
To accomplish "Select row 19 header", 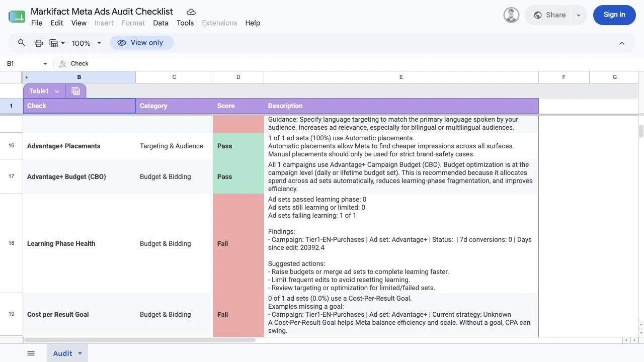I will pos(11,314).
